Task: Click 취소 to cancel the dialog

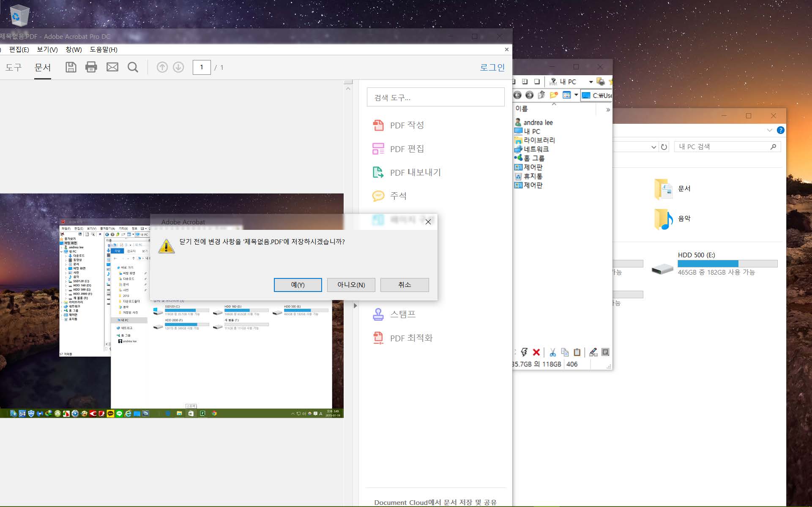Action: [x=404, y=285]
